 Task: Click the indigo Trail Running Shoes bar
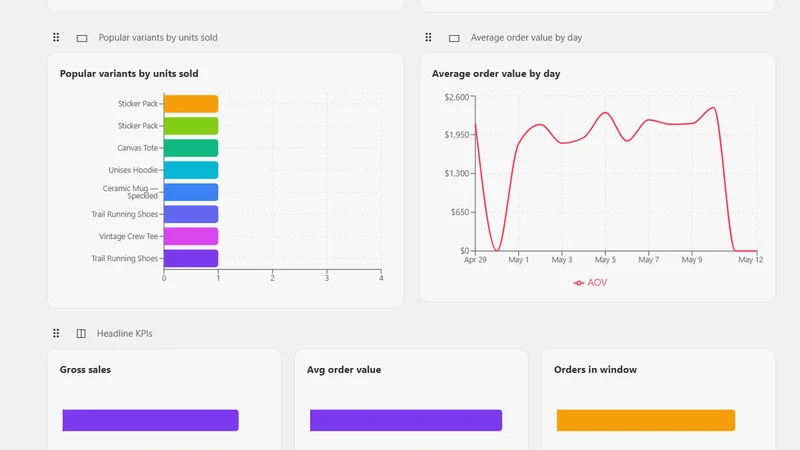coord(191,214)
